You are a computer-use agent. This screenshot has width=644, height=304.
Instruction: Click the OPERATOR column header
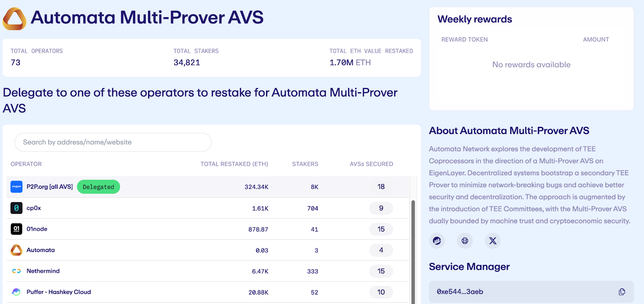click(x=26, y=164)
